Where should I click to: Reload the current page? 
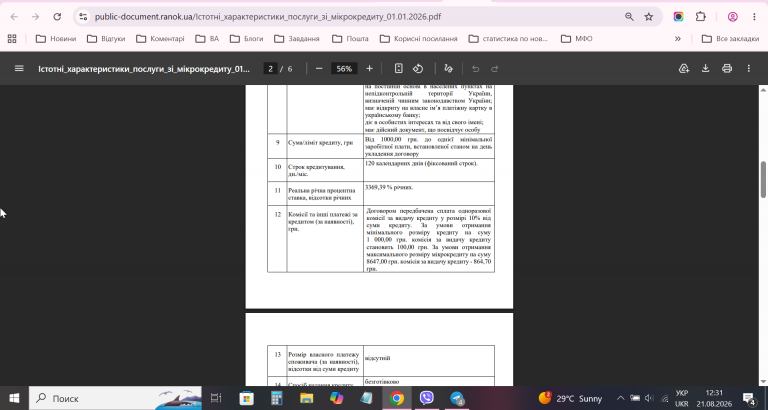coord(57,17)
